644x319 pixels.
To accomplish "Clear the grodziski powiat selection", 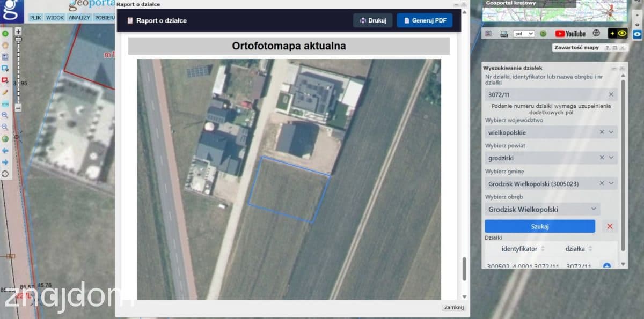I will (x=602, y=158).
